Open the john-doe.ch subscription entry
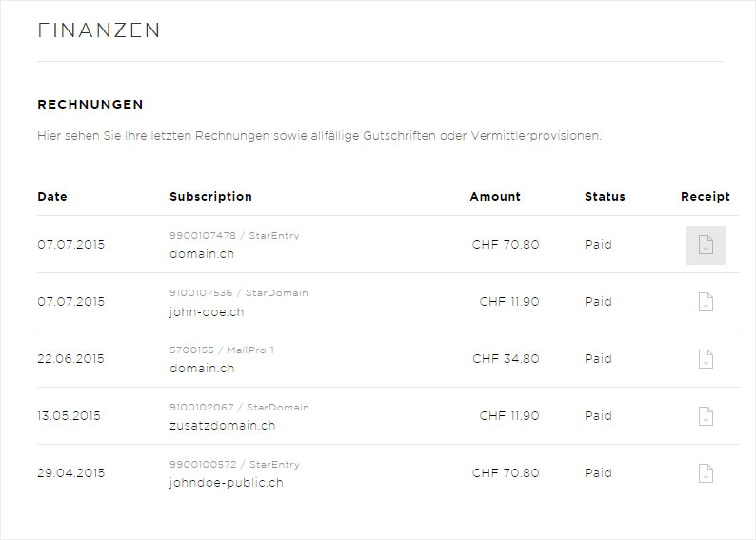The height and width of the screenshot is (540, 756). 207,312
